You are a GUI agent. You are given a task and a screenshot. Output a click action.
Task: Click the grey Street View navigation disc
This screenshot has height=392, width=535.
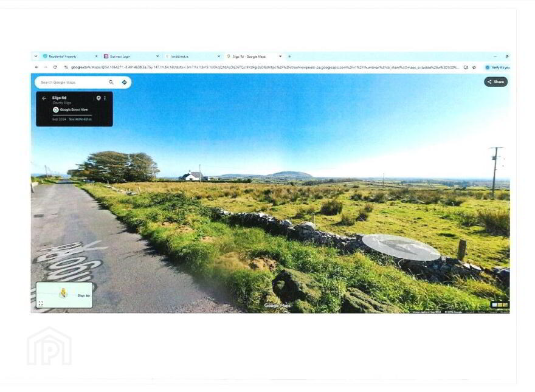401,247
